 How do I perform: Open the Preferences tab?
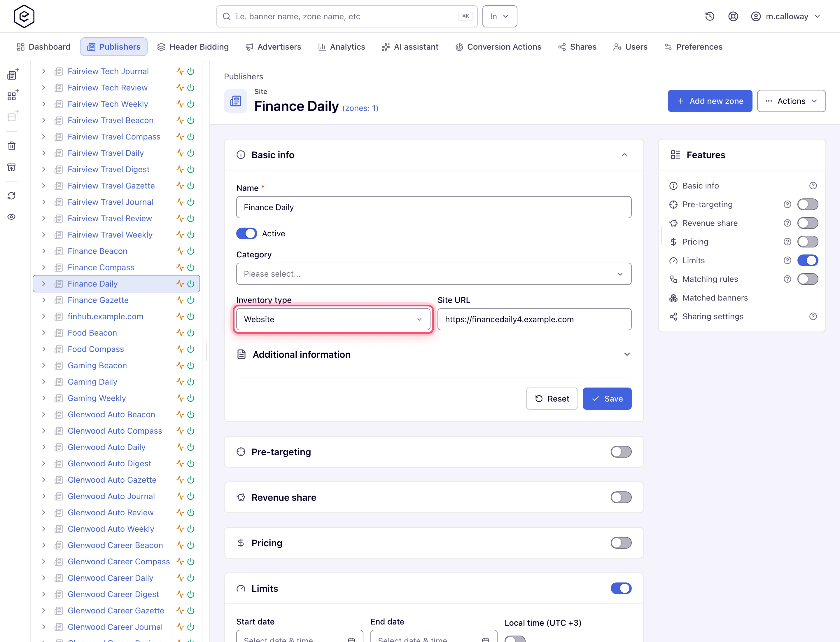[693, 47]
